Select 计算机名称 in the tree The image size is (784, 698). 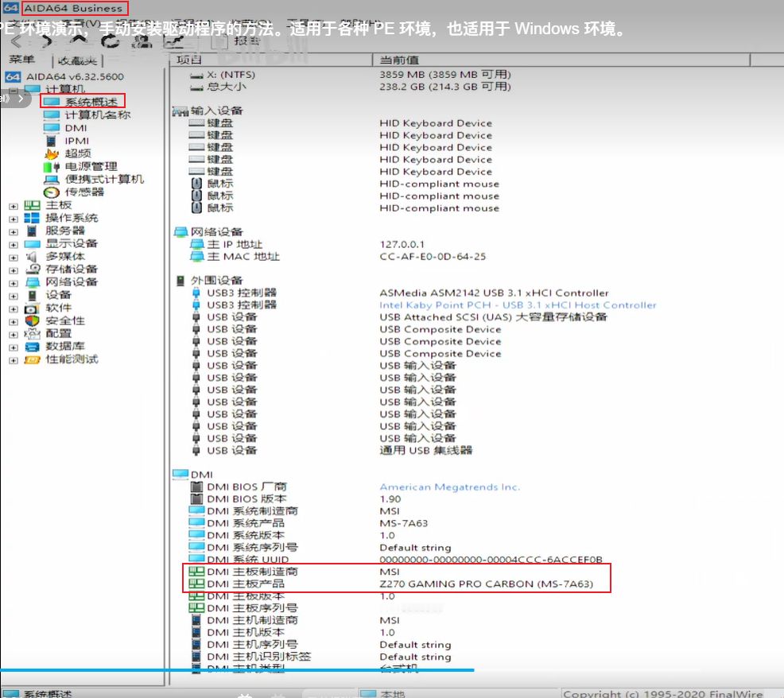click(98, 114)
